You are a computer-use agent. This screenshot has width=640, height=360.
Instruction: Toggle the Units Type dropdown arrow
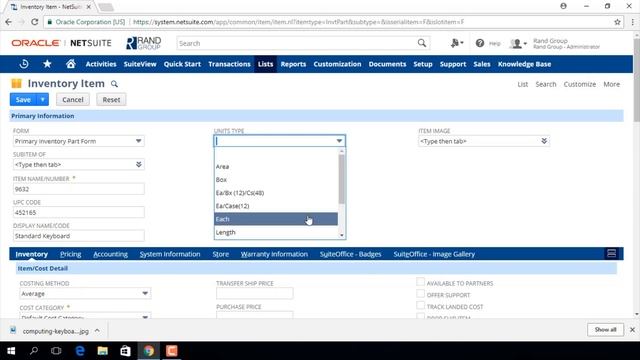click(x=339, y=141)
